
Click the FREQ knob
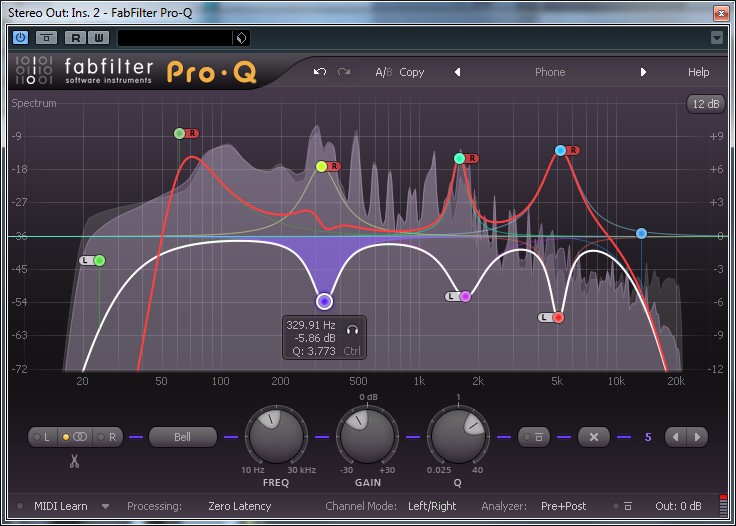(276, 436)
